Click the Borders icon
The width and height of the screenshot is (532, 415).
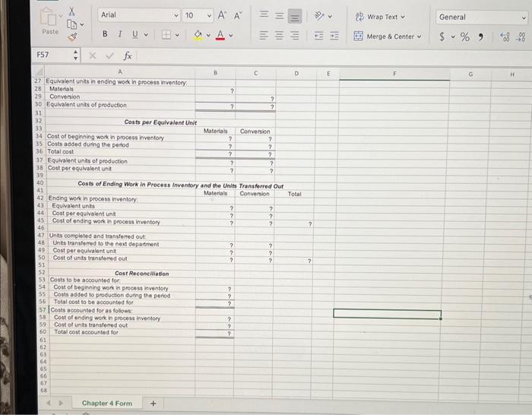(166, 35)
